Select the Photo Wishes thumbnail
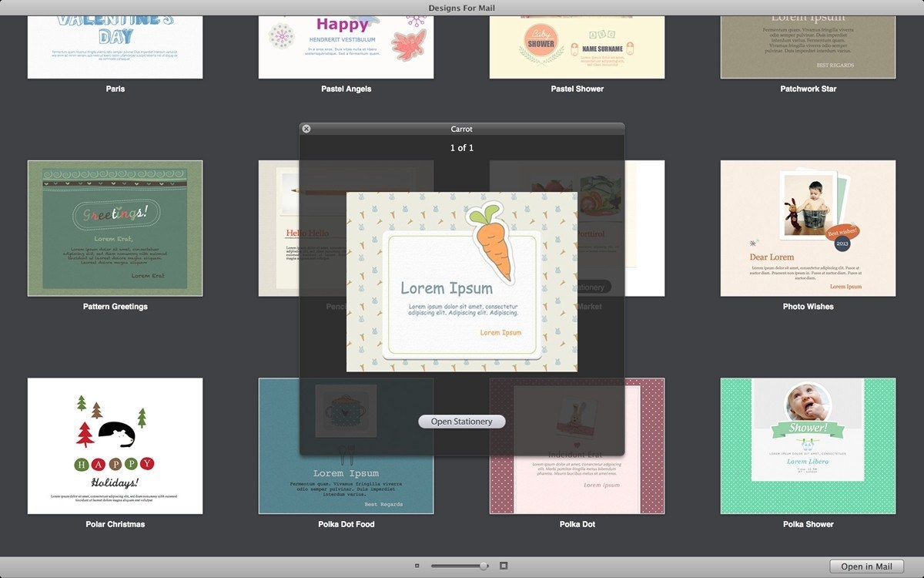The image size is (924, 578). tap(808, 228)
